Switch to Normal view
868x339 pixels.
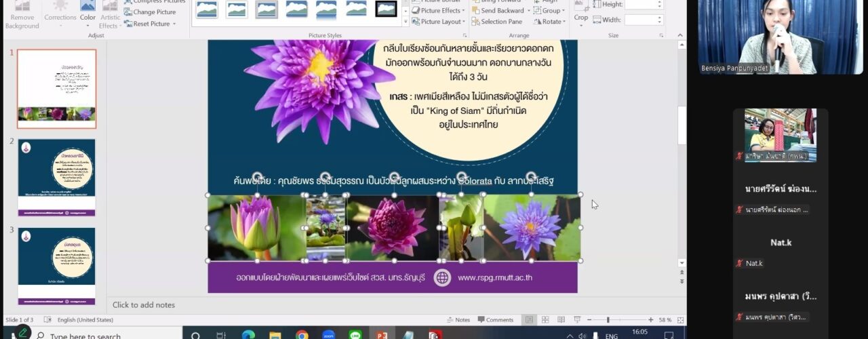coord(530,320)
